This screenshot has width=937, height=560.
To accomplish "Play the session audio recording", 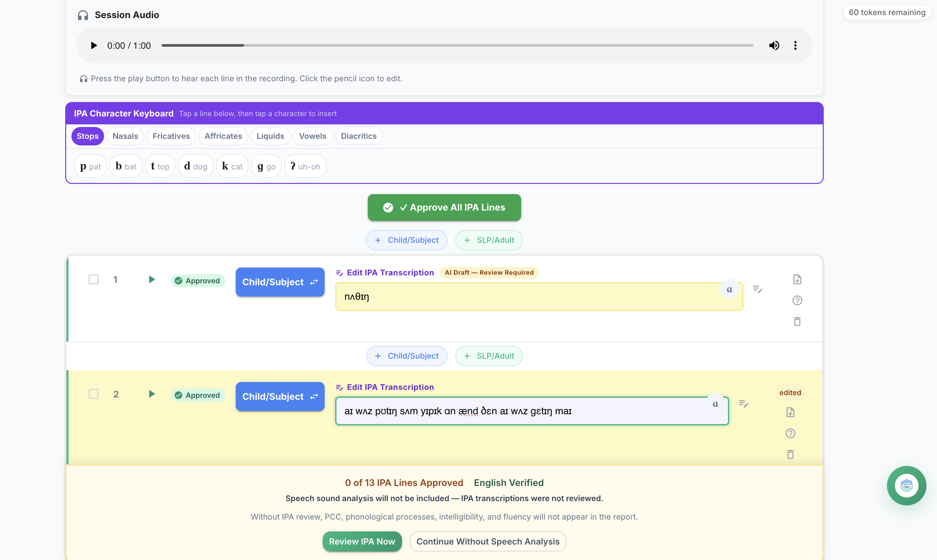I will pos(94,46).
